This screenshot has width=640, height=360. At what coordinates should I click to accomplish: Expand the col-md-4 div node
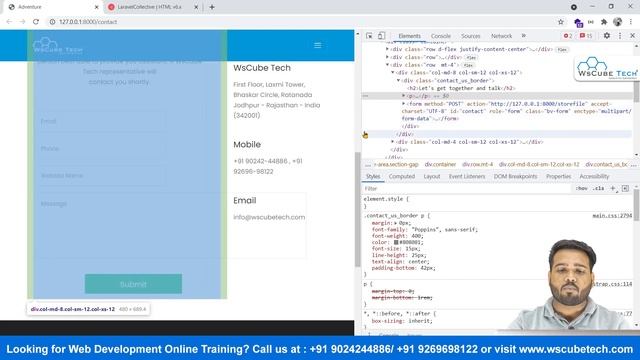coord(393,142)
